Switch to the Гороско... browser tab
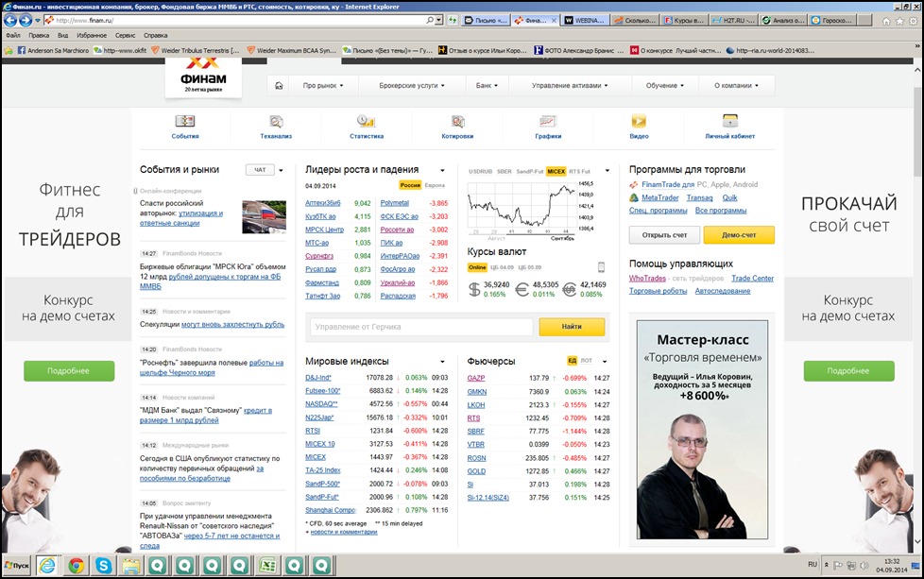This screenshot has height=579, width=924. coord(832,21)
